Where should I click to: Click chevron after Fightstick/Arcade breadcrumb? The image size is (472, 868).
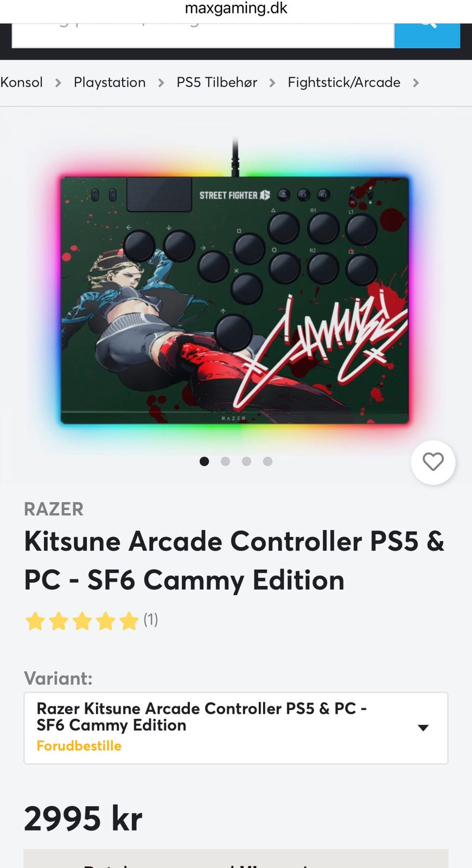416,82
